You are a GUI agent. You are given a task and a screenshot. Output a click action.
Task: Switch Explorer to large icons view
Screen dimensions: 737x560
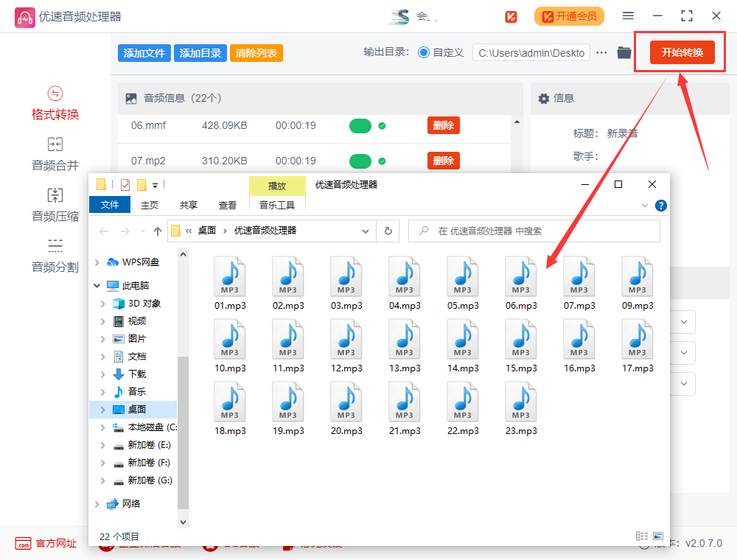[x=658, y=536]
